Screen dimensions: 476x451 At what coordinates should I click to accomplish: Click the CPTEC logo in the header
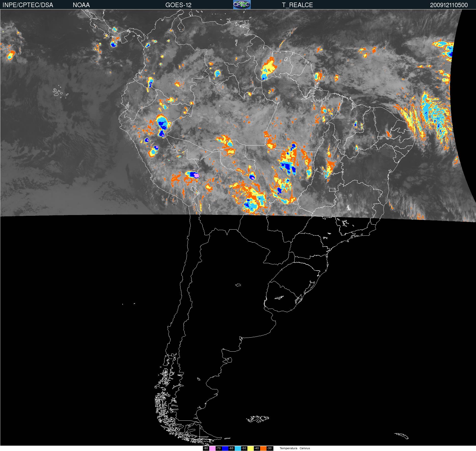click(242, 5)
